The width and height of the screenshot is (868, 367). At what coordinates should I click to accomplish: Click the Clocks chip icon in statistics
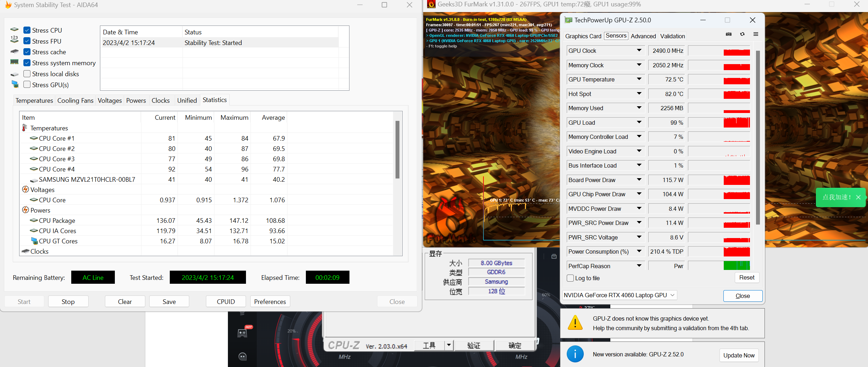pos(26,251)
